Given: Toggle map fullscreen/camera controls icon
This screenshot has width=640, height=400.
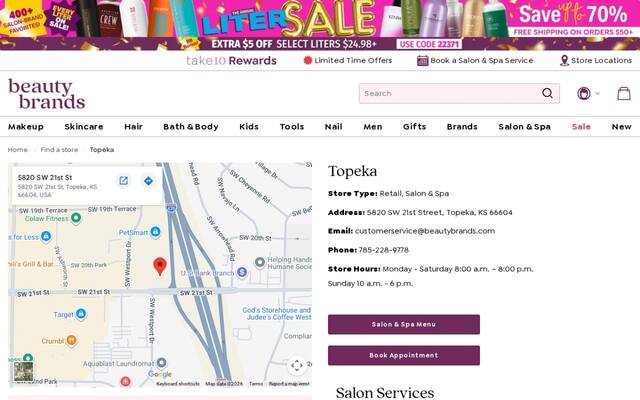Looking at the screenshot, I should point(297,365).
